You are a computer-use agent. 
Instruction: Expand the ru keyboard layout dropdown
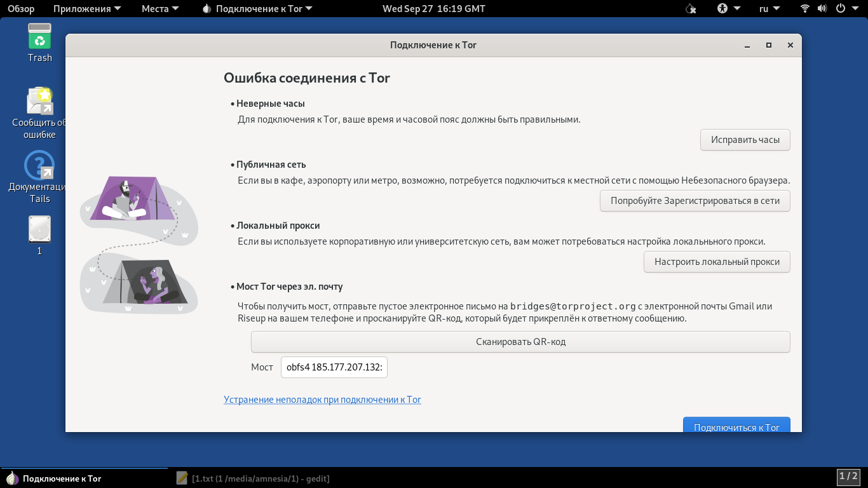pyautogui.click(x=769, y=9)
